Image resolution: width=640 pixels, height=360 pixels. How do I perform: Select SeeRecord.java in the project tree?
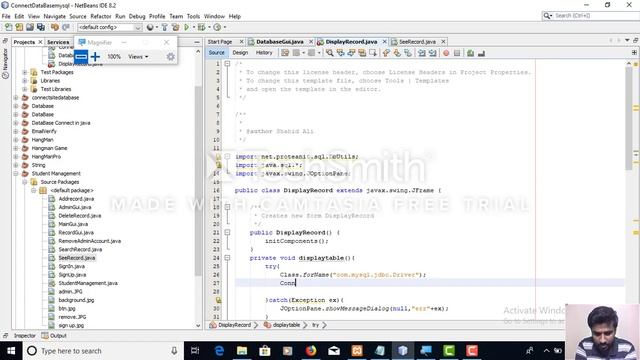coord(77,258)
